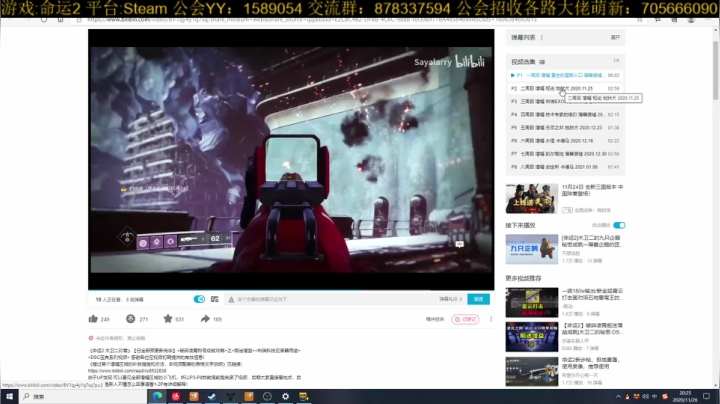Select playlist episode P4 lasting 02:15

pos(565,114)
